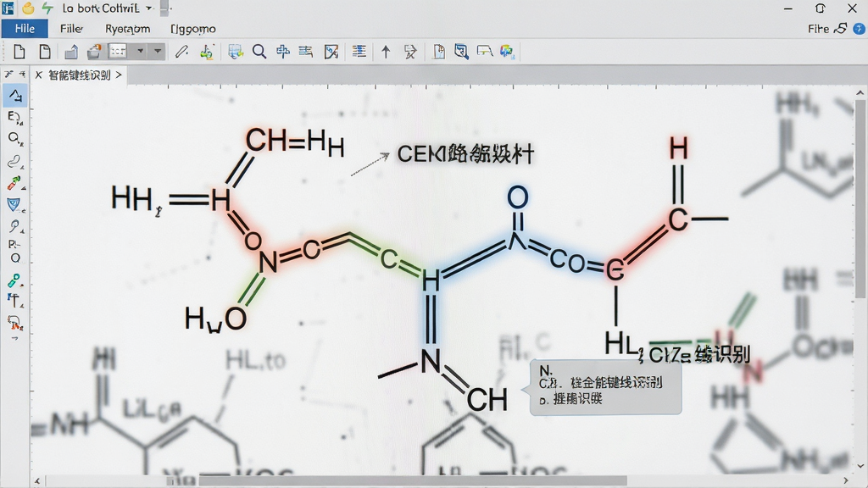The image size is (868, 488).
Task: Activate the blue shield-shaped tool in sidebar
Action: coord(14,205)
